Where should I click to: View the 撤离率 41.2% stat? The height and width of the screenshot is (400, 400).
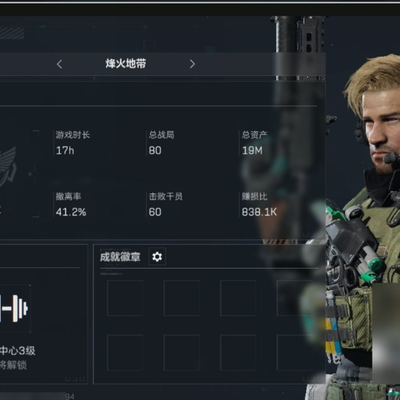coord(71,204)
